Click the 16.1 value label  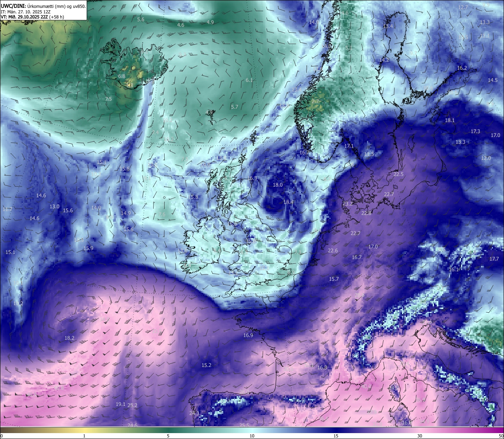(454, 270)
